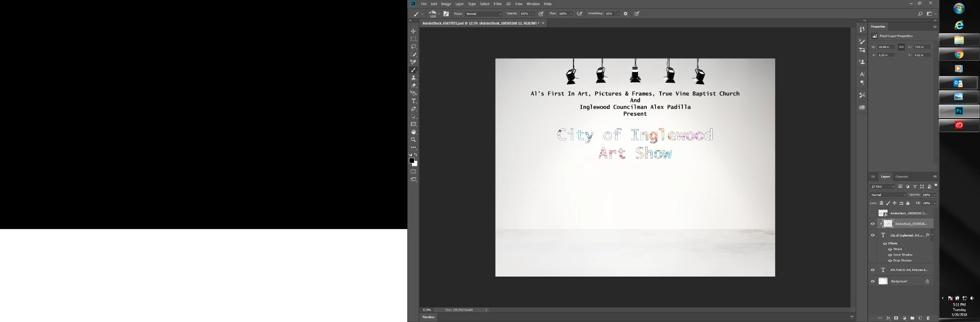Hide the selected clipped AdobeStock layer
980x322 pixels.
873,224
